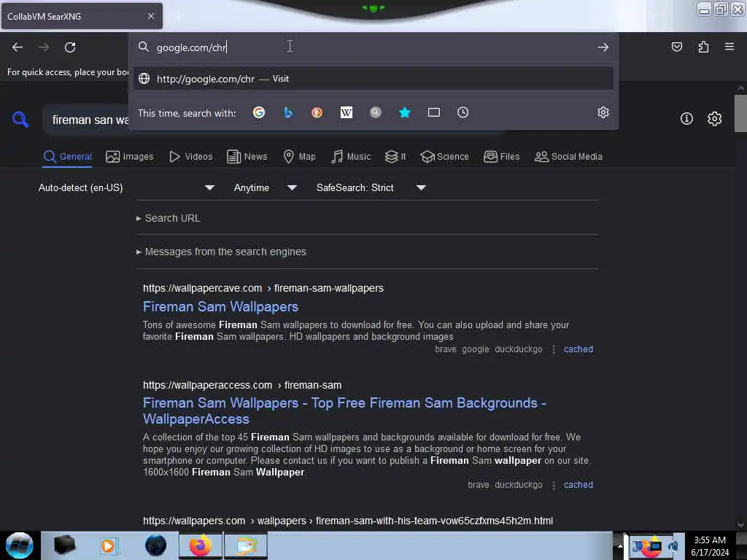Open the SafeSearch: Strict dropdown
Viewport: 747px width, 560px height.
coord(371,187)
